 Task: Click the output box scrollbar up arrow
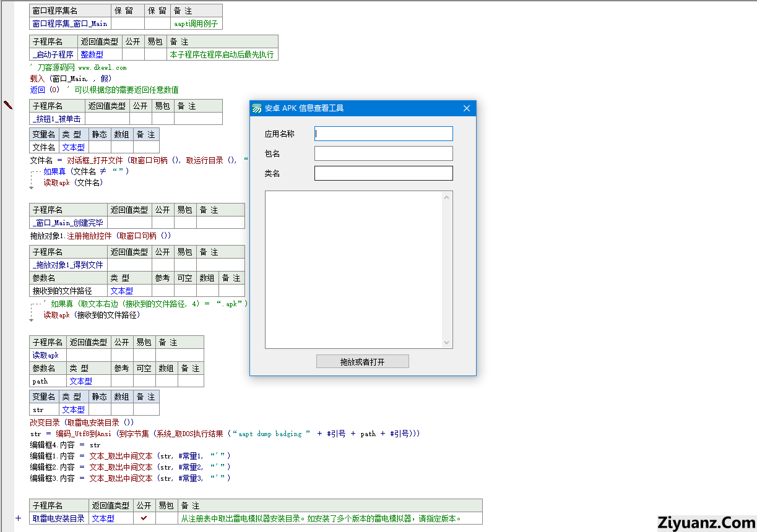pyautogui.click(x=446, y=198)
